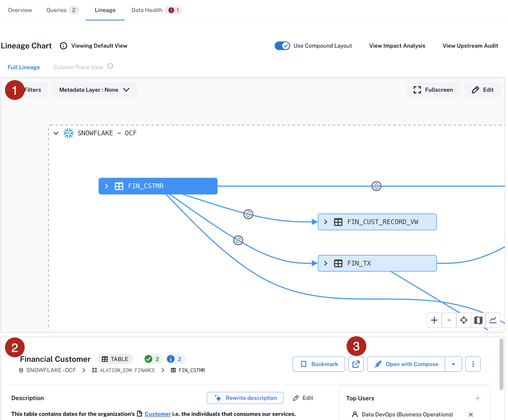The image size is (508, 420).
Task: Center the lineage chart with crosshair icon
Action: [464, 320]
